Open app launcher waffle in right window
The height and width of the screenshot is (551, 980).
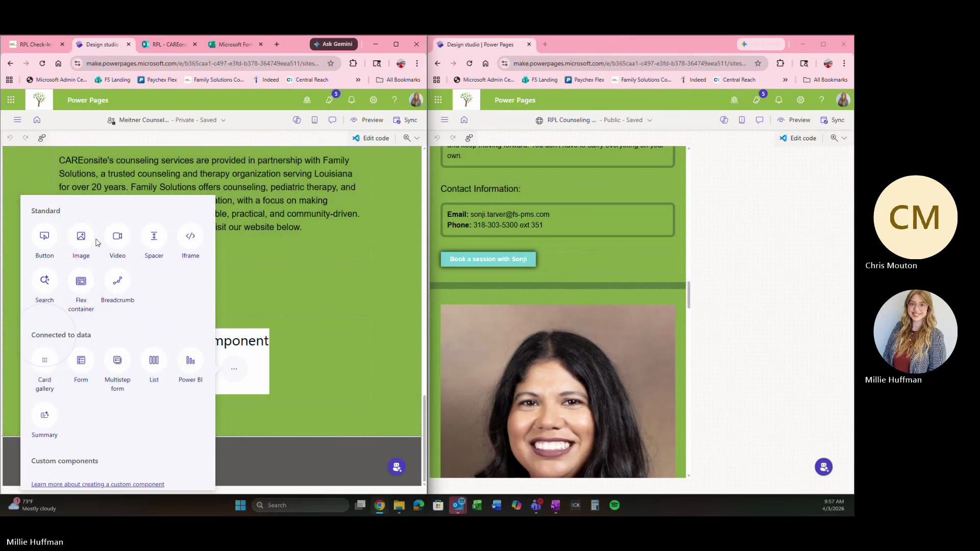pos(438,100)
